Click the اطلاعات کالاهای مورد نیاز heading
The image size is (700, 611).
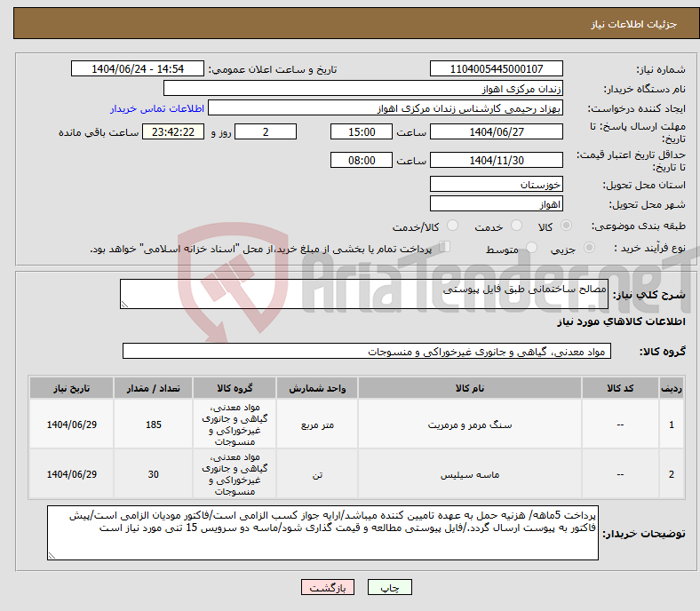[x=621, y=321]
